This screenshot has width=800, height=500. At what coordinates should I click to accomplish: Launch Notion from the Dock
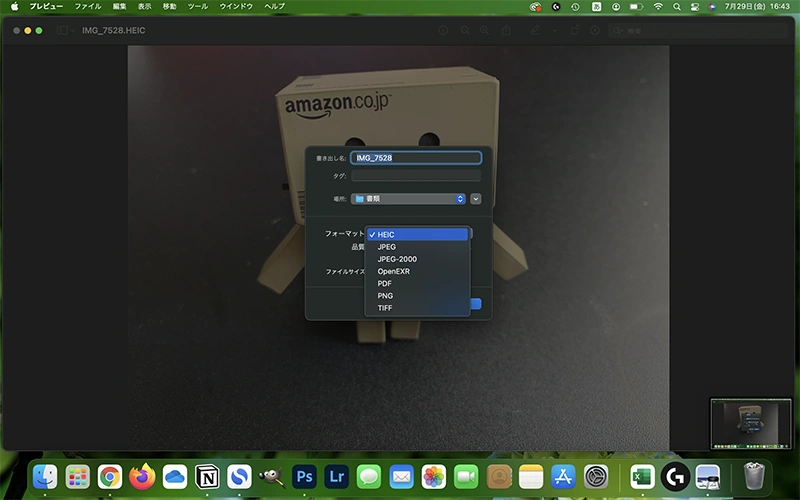tap(207, 477)
